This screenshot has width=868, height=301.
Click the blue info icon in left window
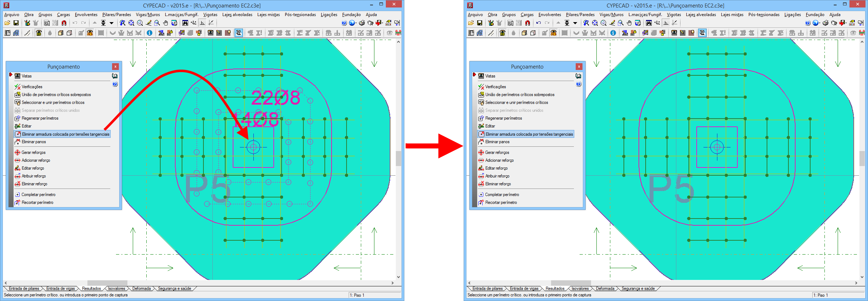[150, 33]
